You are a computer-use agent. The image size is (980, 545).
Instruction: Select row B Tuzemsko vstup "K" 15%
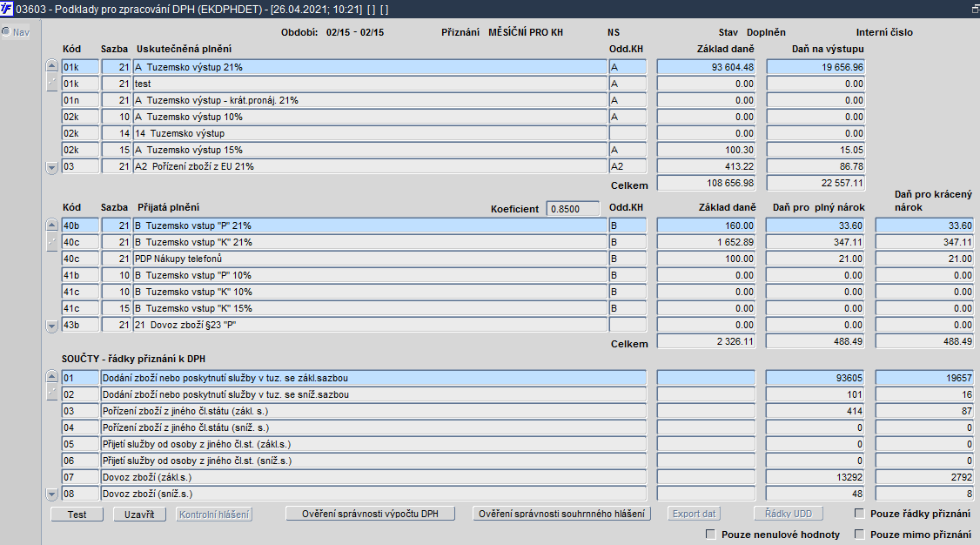click(x=370, y=308)
